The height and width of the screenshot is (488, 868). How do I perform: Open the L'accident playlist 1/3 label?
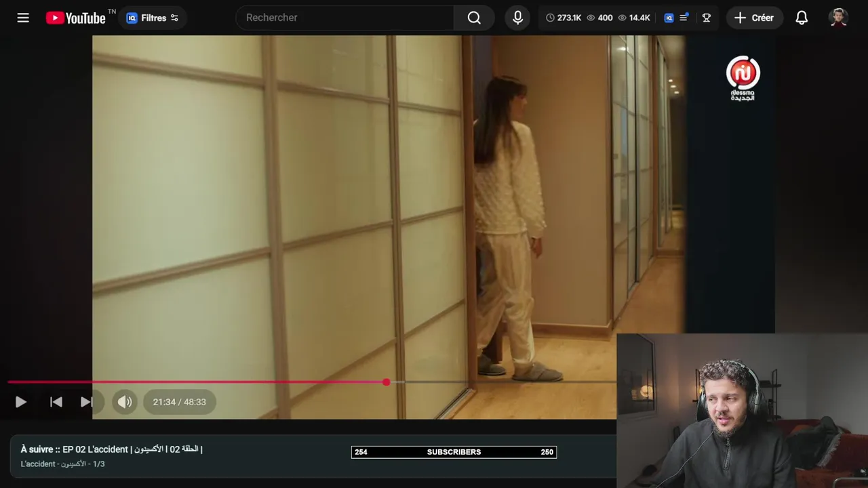pos(62,464)
